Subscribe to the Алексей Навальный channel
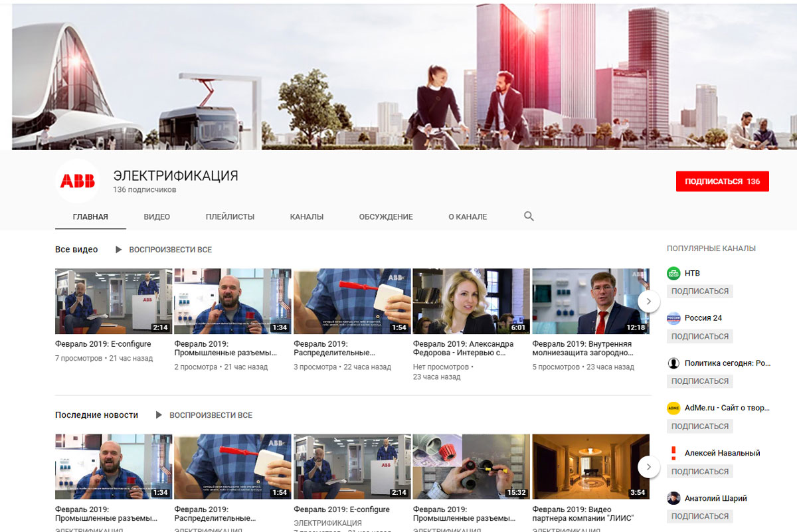 [699, 472]
